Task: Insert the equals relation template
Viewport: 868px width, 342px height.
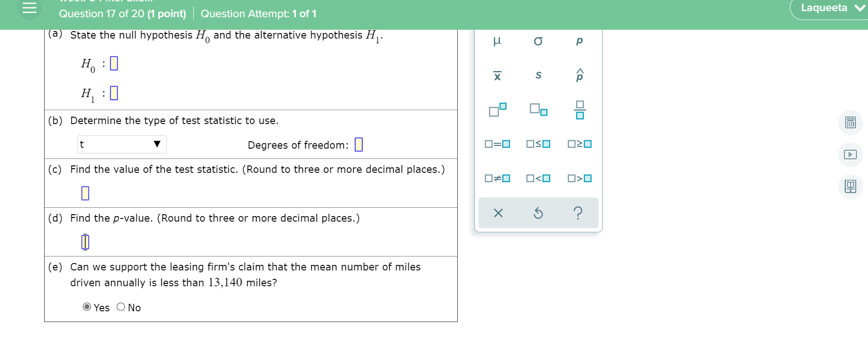Action: (497, 144)
